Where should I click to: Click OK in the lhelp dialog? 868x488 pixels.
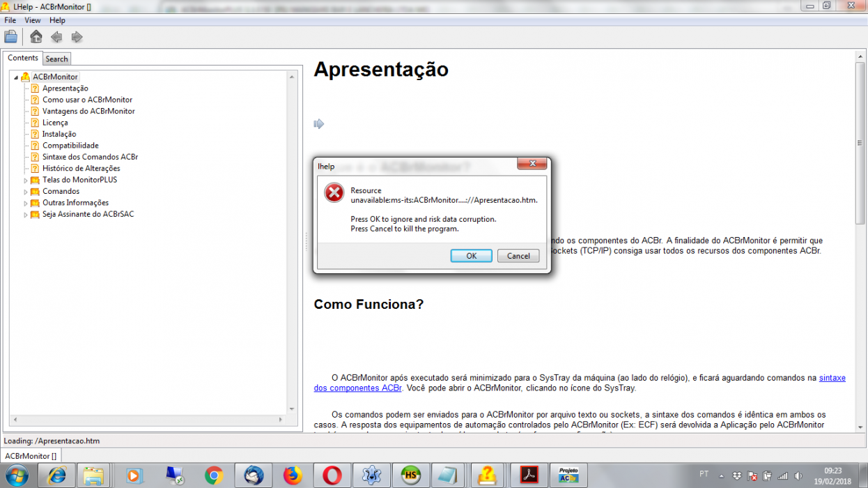coord(471,256)
